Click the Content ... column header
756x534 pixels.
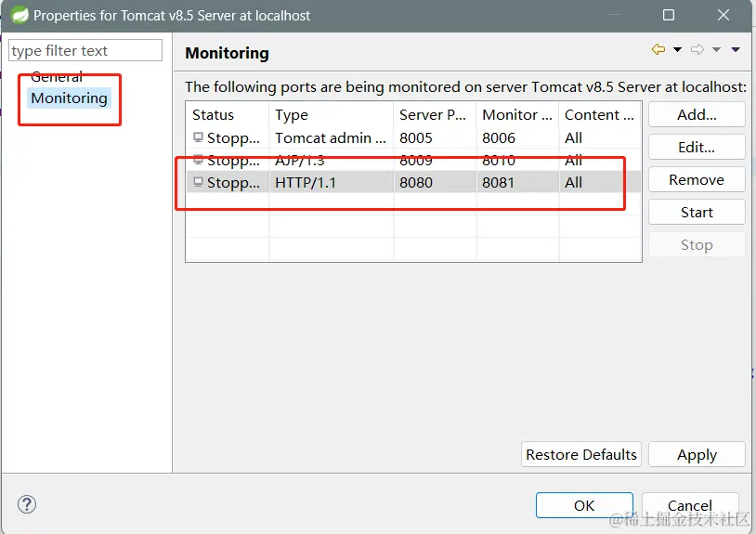pyautogui.click(x=600, y=115)
